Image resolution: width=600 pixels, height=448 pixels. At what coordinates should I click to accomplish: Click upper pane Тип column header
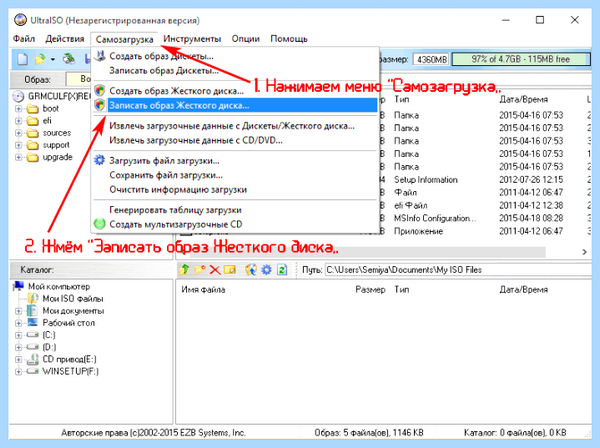click(402, 99)
